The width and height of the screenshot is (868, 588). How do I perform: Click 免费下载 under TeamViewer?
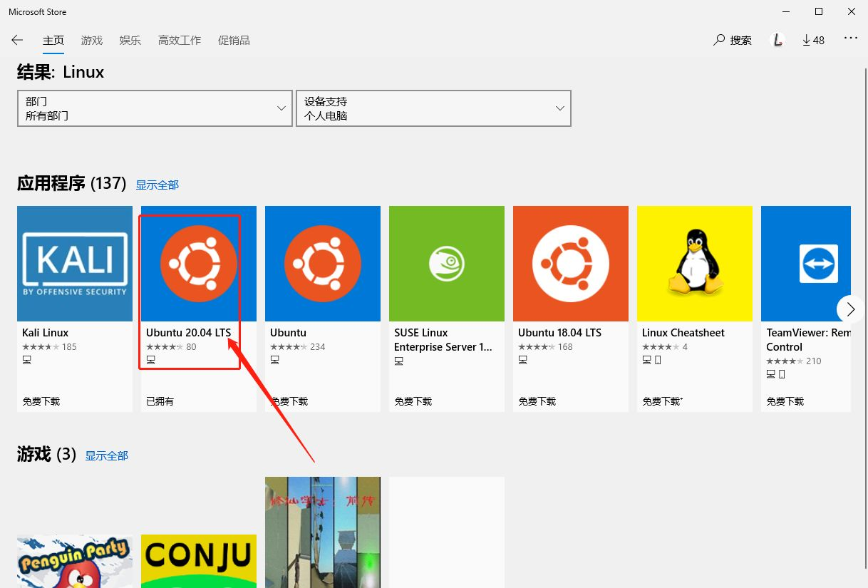click(x=785, y=401)
